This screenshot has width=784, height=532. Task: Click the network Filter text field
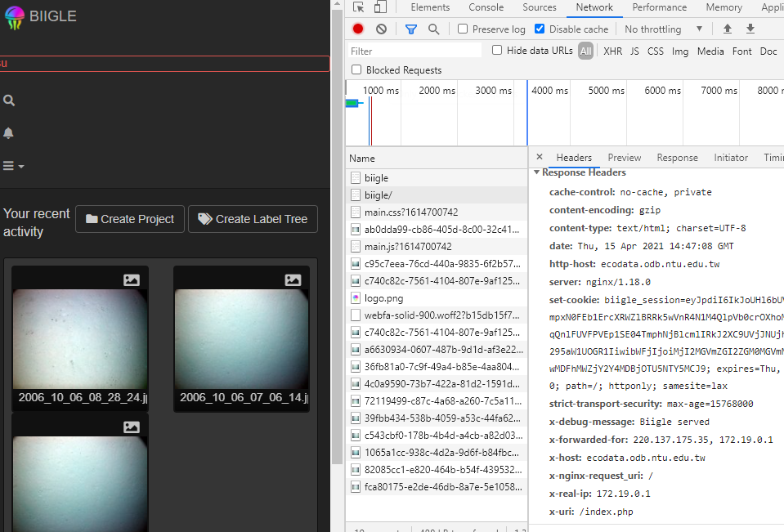414,51
